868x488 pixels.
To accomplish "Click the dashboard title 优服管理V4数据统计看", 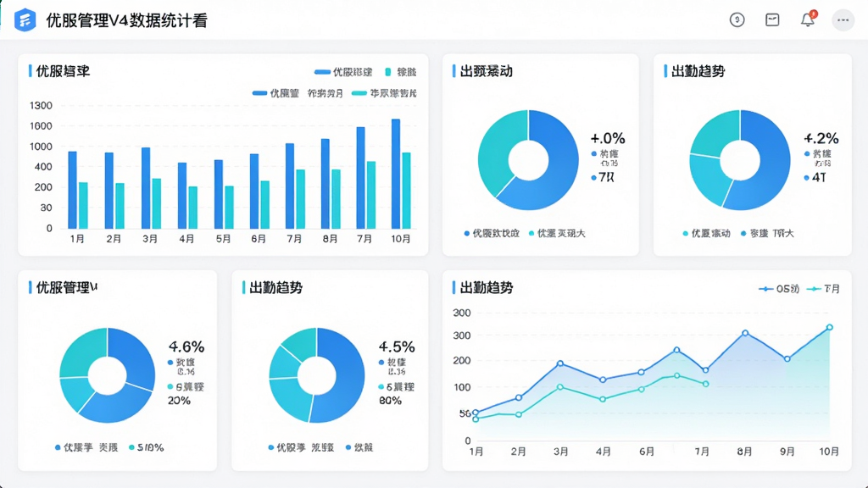I will [127, 20].
